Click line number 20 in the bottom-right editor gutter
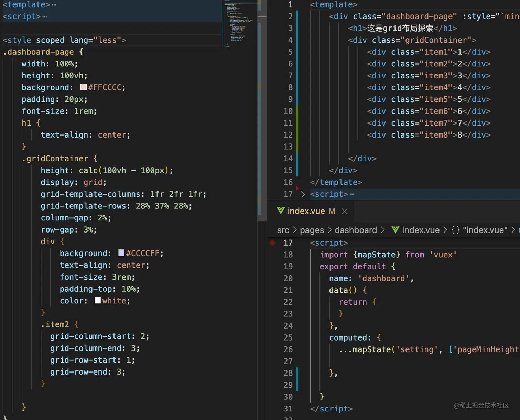The image size is (520, 420). (288, 279)
